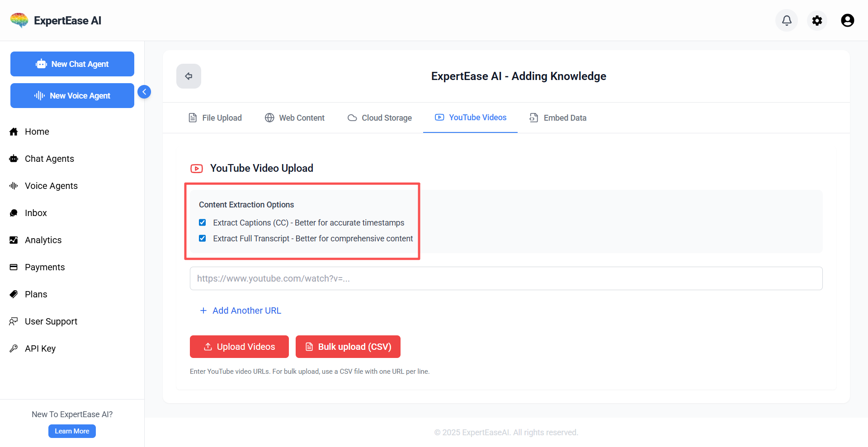This screenshot has height=447, width=868.
Task: Create a New Voice Agent
Action: click(72, 95)
